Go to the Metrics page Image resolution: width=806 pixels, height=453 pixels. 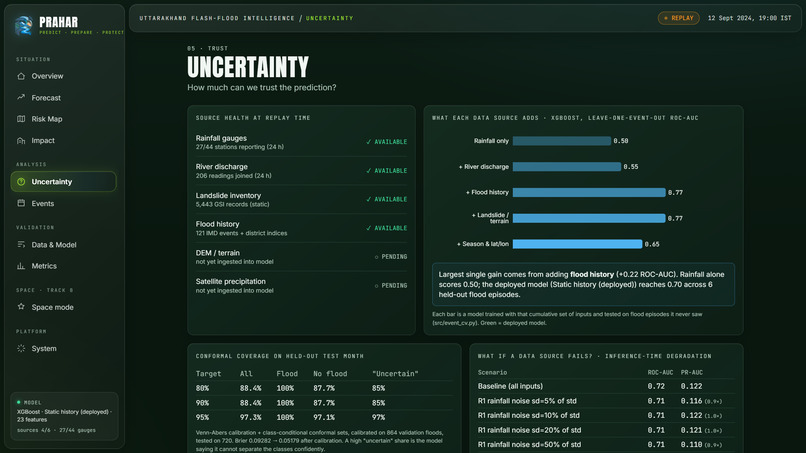point(64,266)
